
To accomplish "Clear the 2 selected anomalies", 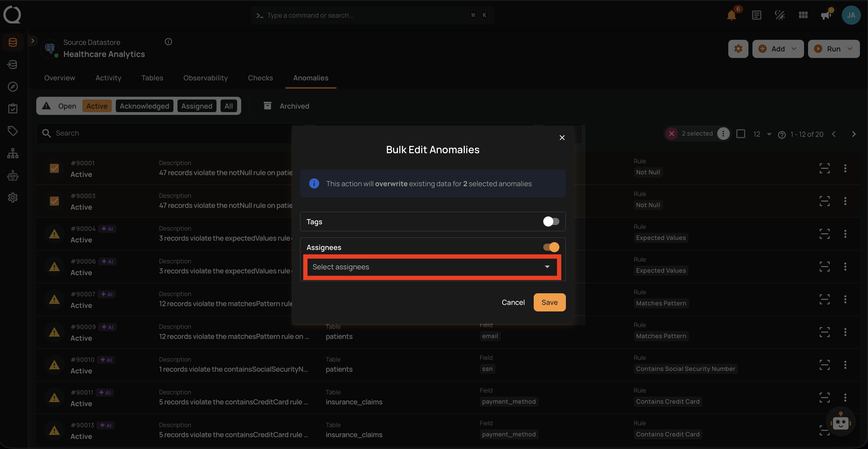I will (x=672, y=134).
